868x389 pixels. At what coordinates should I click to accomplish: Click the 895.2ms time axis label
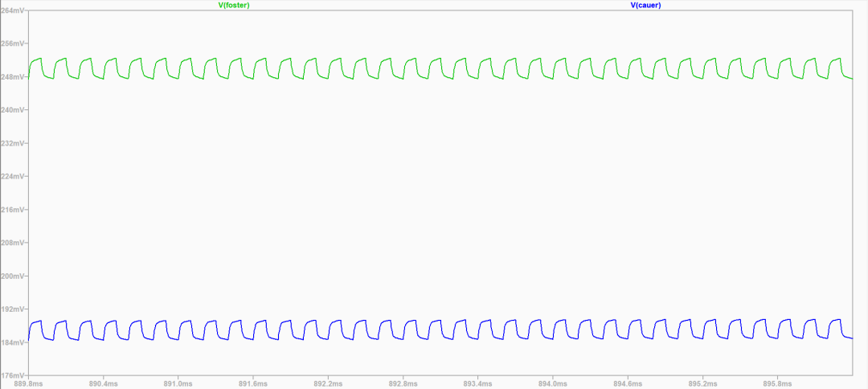[703, 383]
